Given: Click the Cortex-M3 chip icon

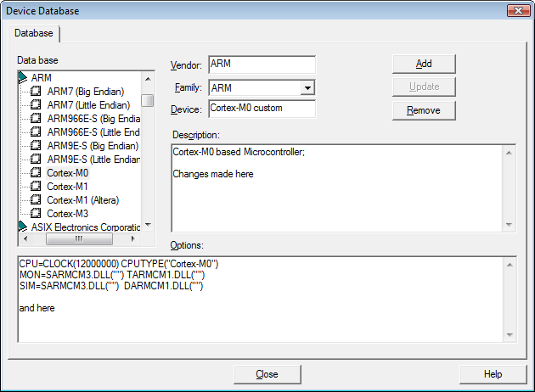Looking at the screenshot, I should point(36,214).
